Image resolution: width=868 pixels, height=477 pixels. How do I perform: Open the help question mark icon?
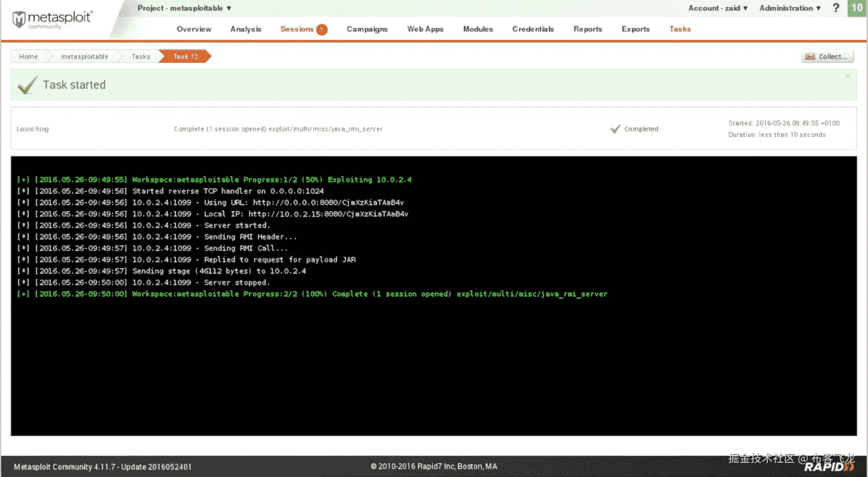[x=836, y=8]
